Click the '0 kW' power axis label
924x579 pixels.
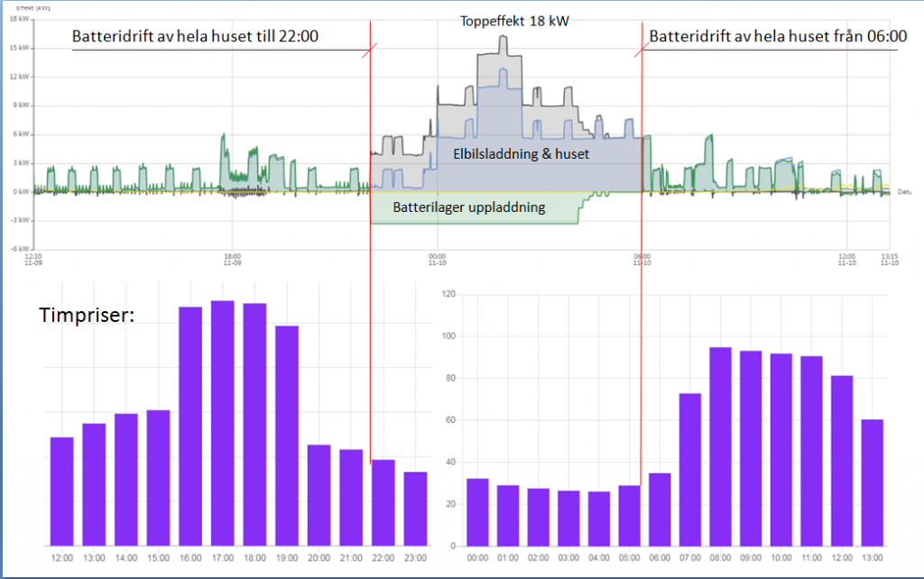click(x=22, y=192)
